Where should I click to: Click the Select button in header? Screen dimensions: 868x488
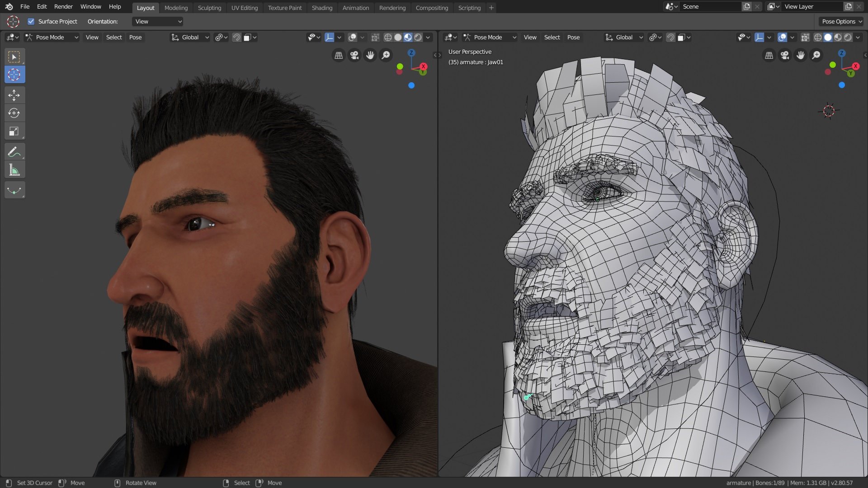tap(114, 37)
